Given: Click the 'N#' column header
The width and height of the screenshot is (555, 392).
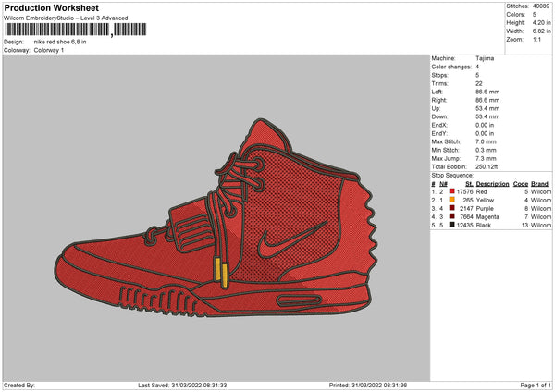Looking at the screenshot, I should (443, 184).
